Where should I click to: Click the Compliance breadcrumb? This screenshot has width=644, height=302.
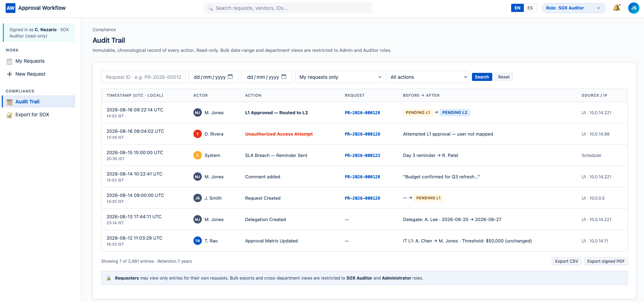point(104,30)
